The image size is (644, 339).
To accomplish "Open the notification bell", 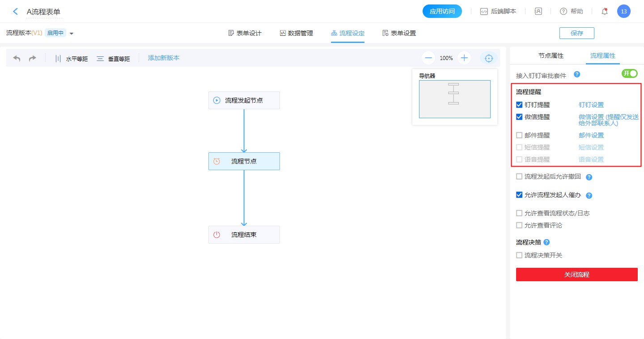I will [x=605, y=12].
